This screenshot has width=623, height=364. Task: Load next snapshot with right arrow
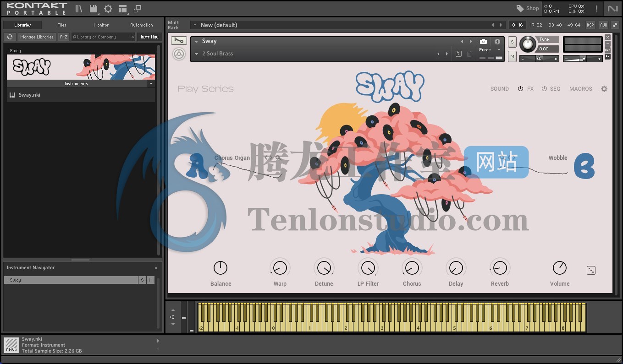tap(447, 54)
